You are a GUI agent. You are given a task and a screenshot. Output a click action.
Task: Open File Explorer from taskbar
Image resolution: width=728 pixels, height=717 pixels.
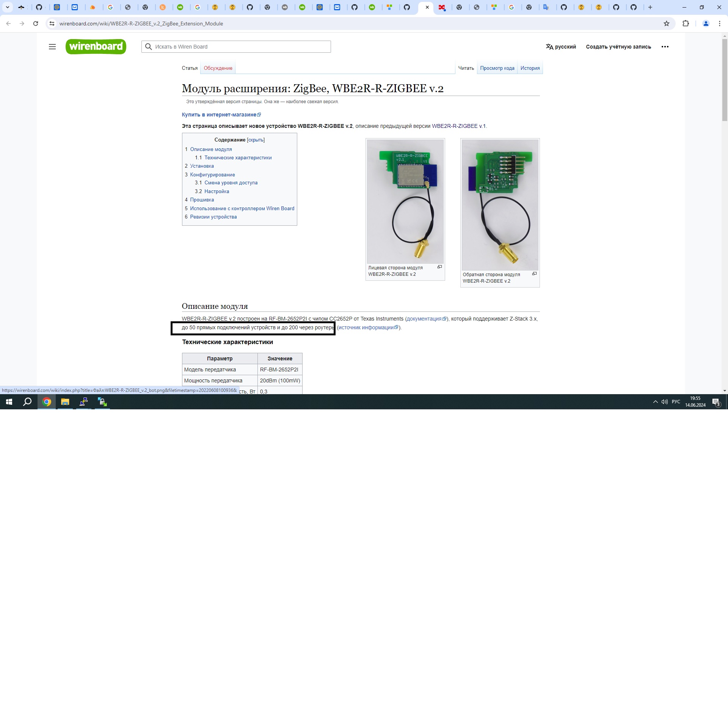coord(65,402)
